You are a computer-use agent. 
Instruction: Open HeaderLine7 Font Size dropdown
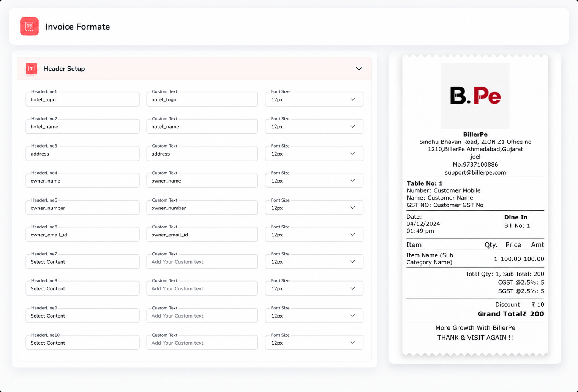coord(314,262)
